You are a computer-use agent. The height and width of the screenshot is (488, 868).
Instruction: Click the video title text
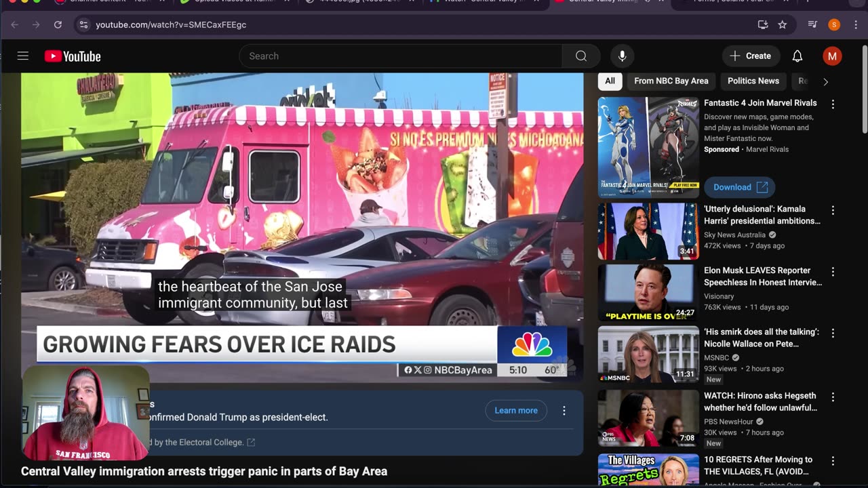pos(204,471)
